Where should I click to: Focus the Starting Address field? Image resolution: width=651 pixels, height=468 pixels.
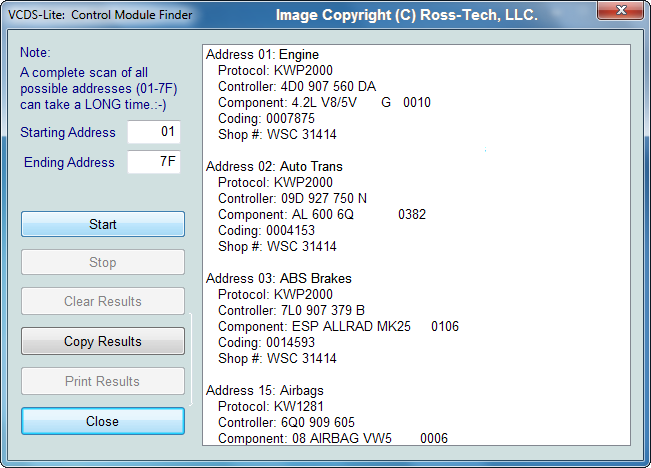tap(154, 132)
